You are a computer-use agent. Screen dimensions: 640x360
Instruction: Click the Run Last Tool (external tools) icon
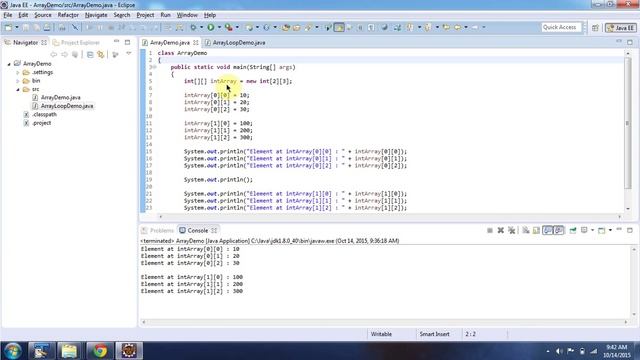click(x=229, y=27)
